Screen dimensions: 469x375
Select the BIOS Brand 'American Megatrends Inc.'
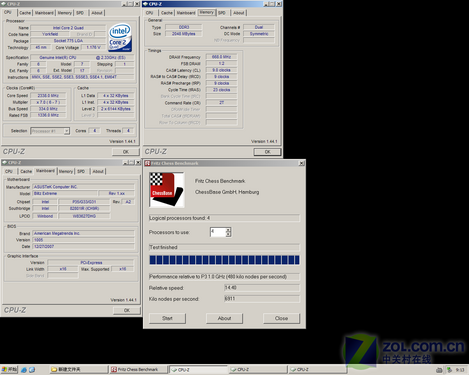point(83,233)
